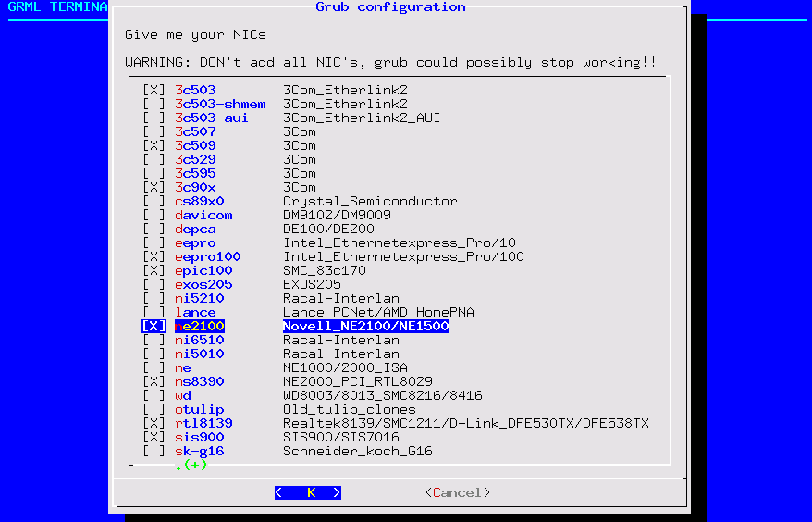Click the Grub configuration dialog title

(x=390, y=7)
